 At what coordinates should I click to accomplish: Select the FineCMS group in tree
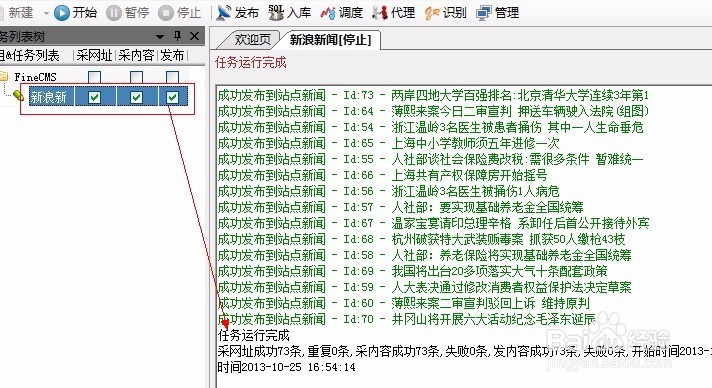pyautogui.click(x=35, y=77)
